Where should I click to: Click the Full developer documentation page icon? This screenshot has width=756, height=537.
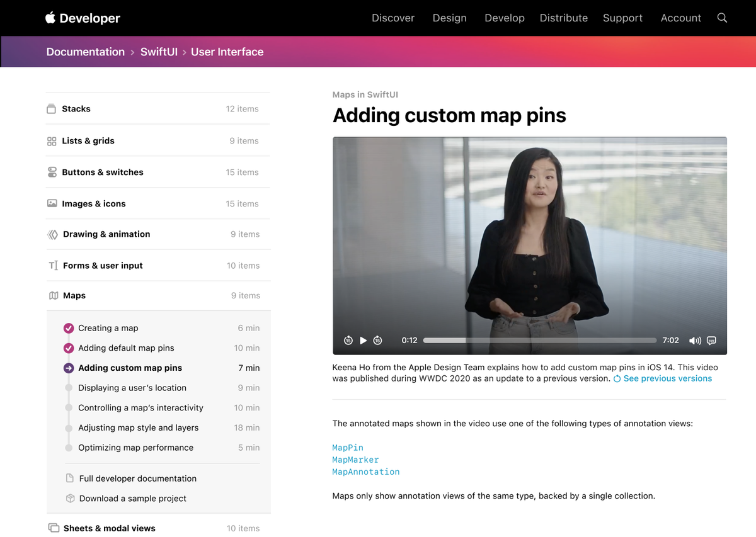click(70, 478)
